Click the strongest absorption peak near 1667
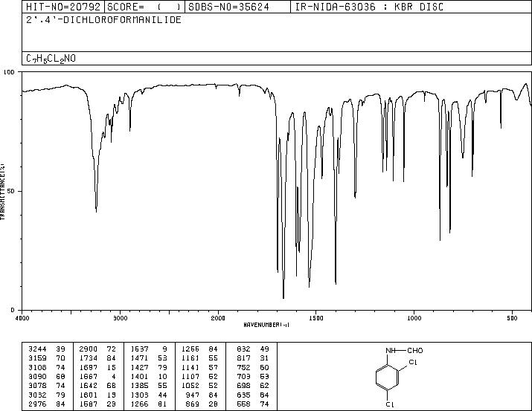 point(283,297)
